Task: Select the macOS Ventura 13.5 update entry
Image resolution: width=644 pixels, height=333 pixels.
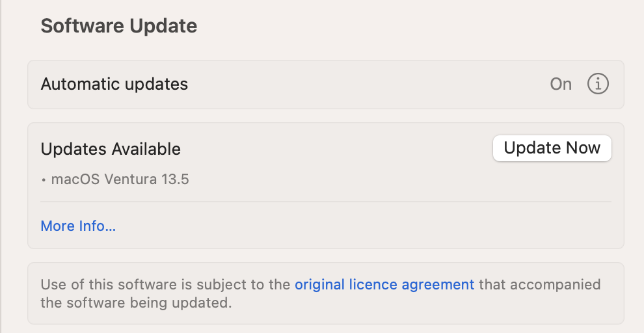Action: (x=115, y=180)
